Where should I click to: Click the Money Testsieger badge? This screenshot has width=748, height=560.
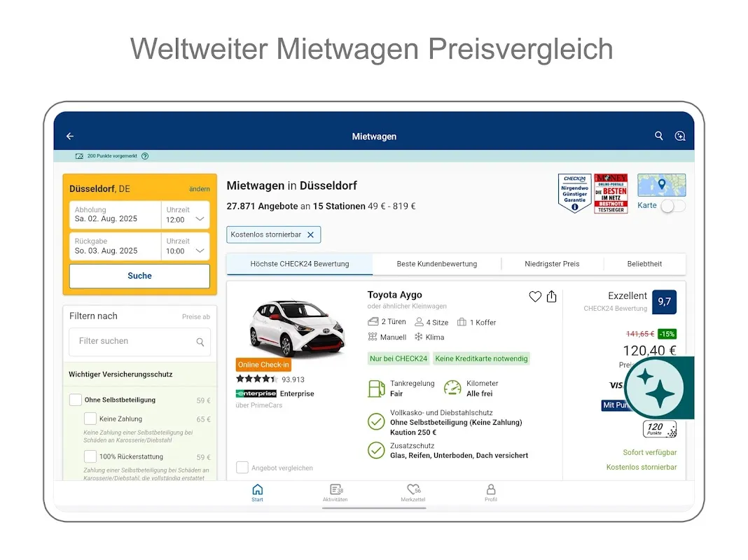pyautogui.click(x=611, y=193)
